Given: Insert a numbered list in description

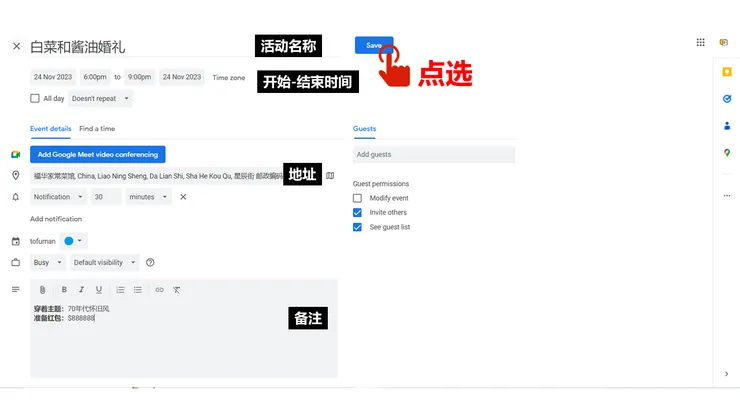Looking at the screenshot, I should pos(120,289).
